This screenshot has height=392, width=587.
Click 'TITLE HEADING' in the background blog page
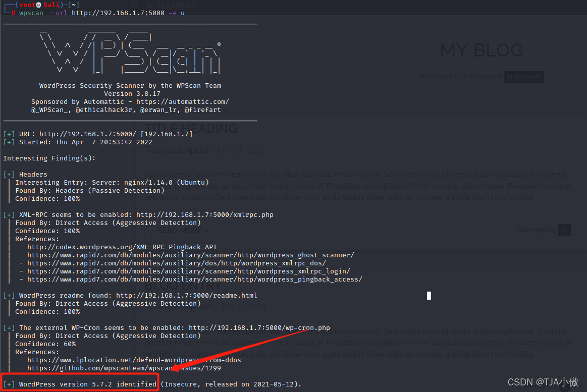pyautogui.click(x=191, y=128)
